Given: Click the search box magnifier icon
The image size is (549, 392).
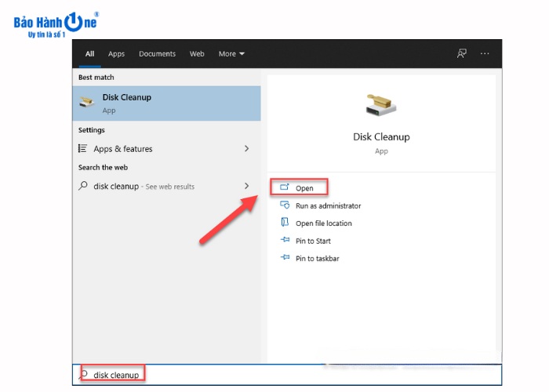Looking at the screenshot, I should (83, 374).
